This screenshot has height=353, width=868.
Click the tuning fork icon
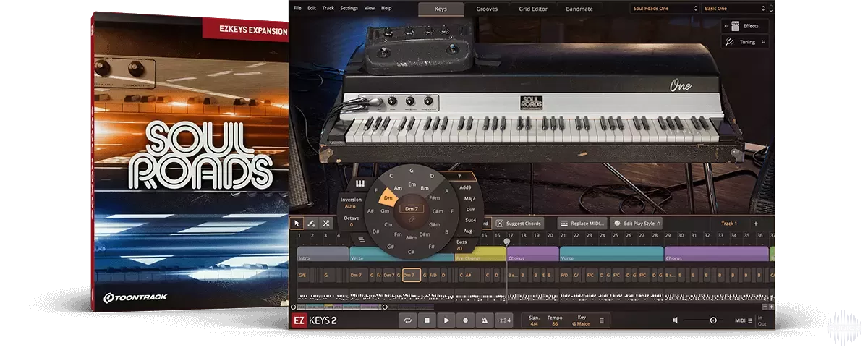730,42
